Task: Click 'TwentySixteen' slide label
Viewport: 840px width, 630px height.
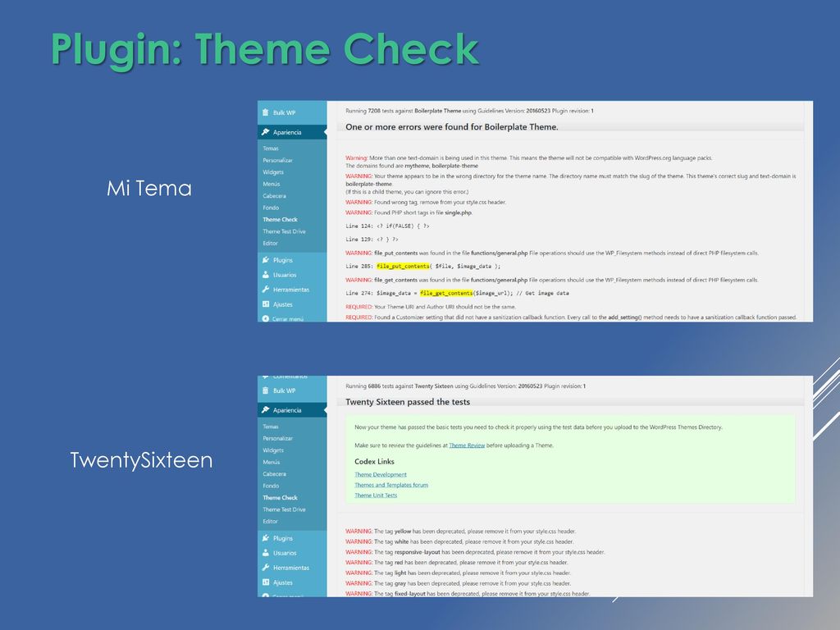Action: (141, 460)
